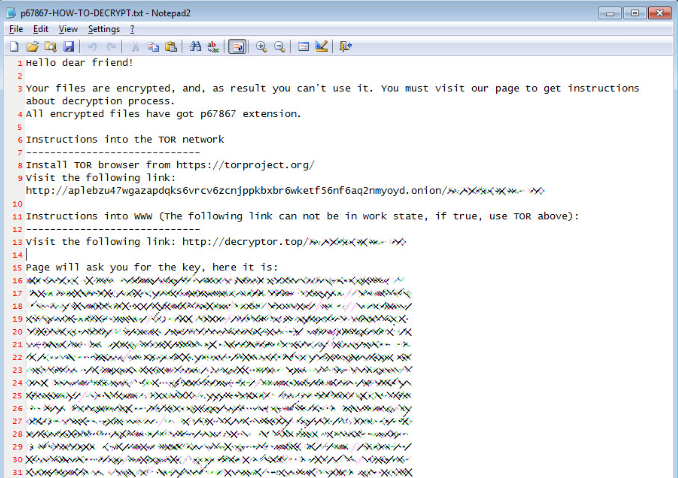678x478 pixels.
Task: Open the Settings menu
Action: pyautogui.click(x=104, y=29)
